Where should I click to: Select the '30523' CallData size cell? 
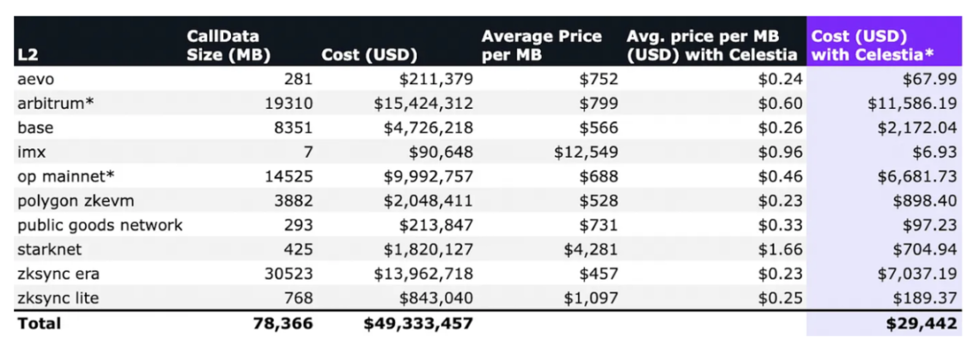[x=289, y=275]
